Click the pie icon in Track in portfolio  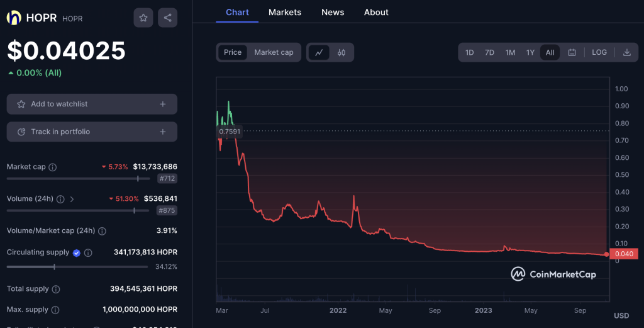pos(21,132)
